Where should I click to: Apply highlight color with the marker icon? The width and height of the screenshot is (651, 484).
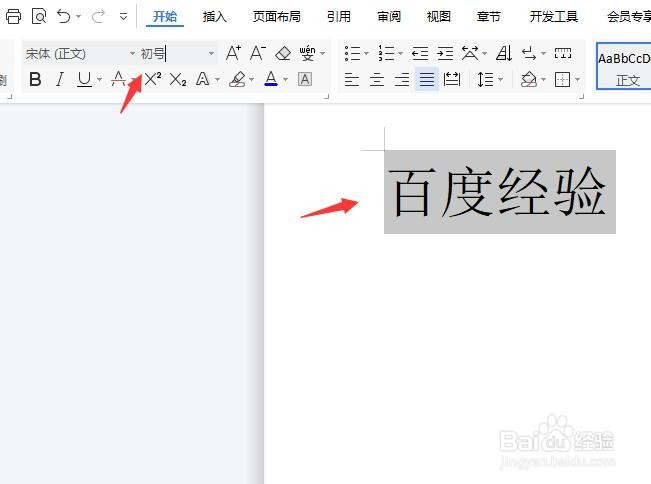[237, 79]
